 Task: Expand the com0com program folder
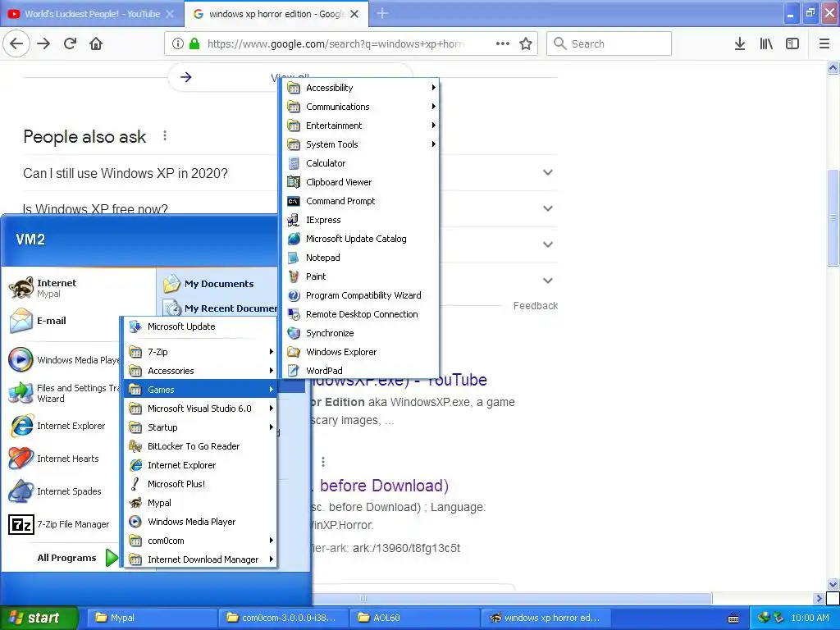pos(200,541)
